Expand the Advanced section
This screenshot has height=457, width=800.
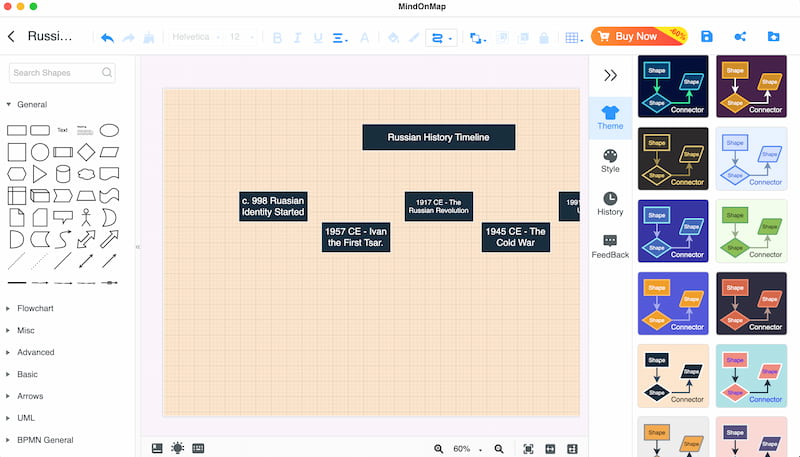tap(30, 352)
